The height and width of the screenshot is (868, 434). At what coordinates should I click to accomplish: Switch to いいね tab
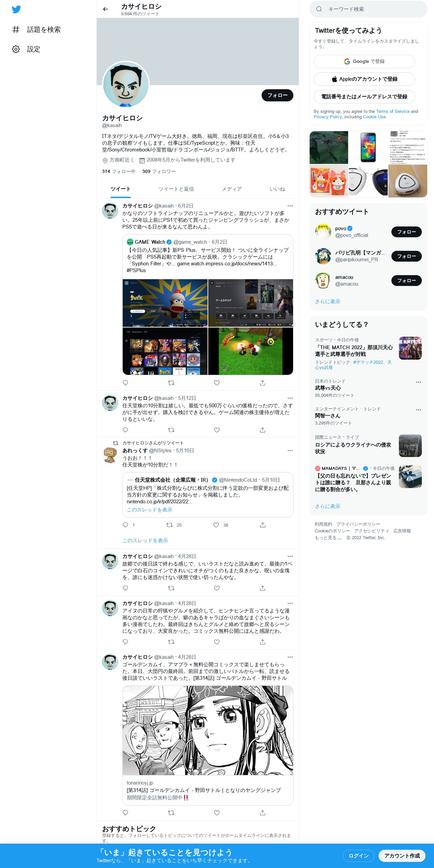tap(277, 189)
